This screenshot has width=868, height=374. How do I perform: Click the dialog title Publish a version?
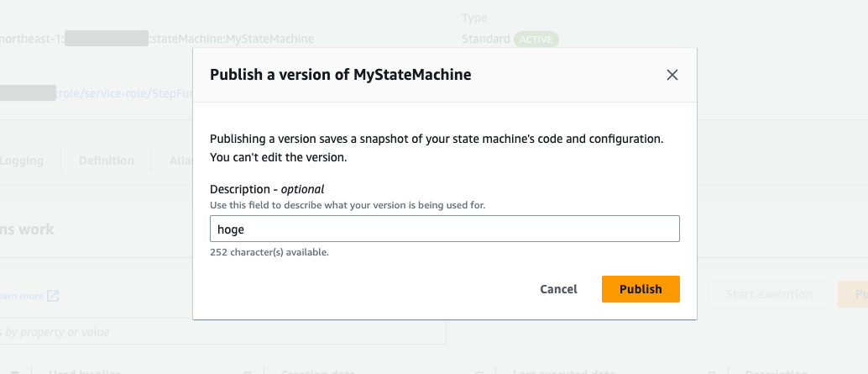click(x=340, y=75)
